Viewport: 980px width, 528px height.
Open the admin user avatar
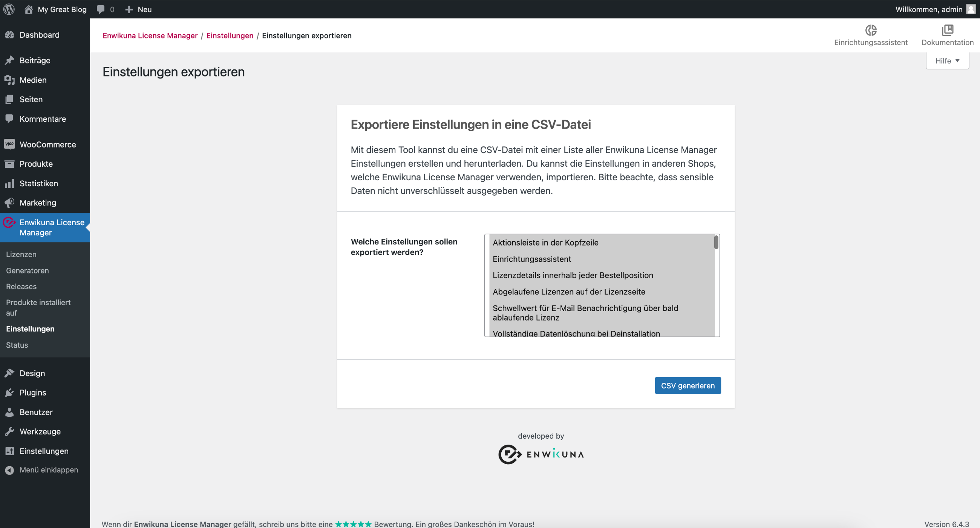point(971,9)
